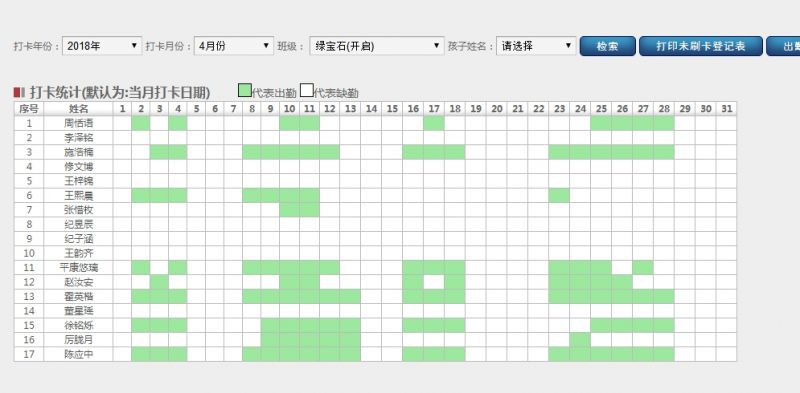Click the 打卡年份 label
The height and width of the screenshot is (393, 800).
click(x=35, y=46)
